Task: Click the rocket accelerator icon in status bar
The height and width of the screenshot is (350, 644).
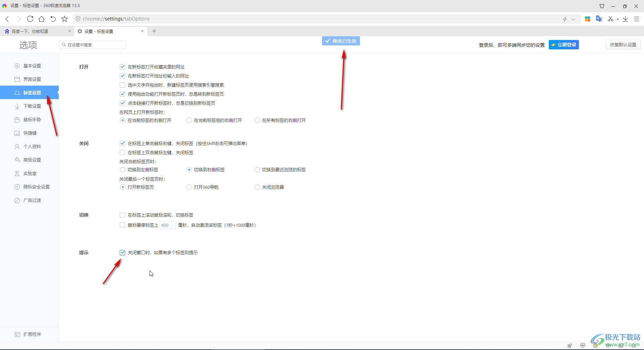Action: (x=570, y=345)
